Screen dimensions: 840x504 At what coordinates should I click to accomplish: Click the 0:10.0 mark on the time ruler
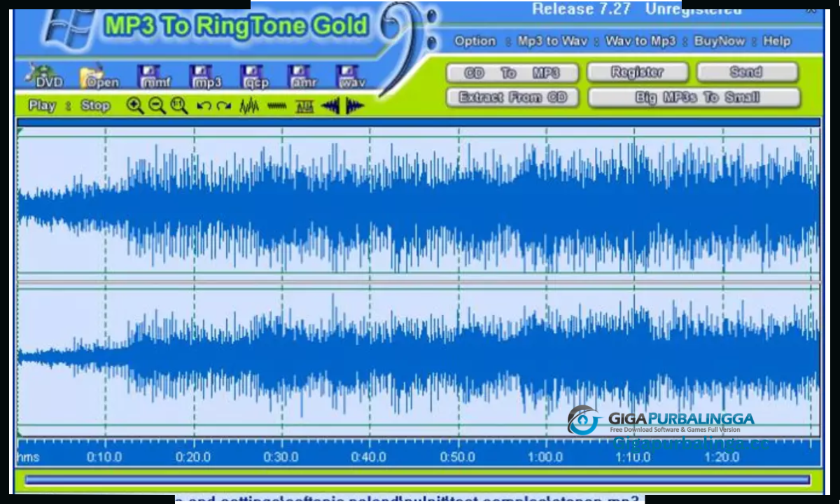click(104, 457)
